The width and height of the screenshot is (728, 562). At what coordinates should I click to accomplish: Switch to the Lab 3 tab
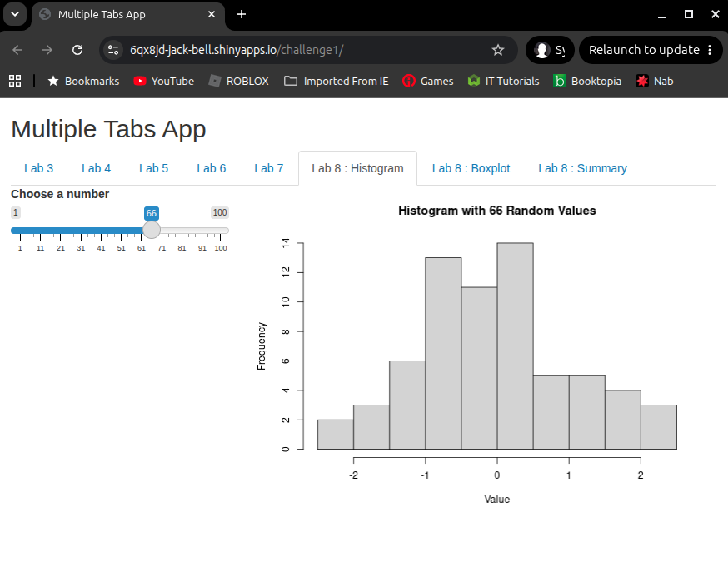pos(38,168)
